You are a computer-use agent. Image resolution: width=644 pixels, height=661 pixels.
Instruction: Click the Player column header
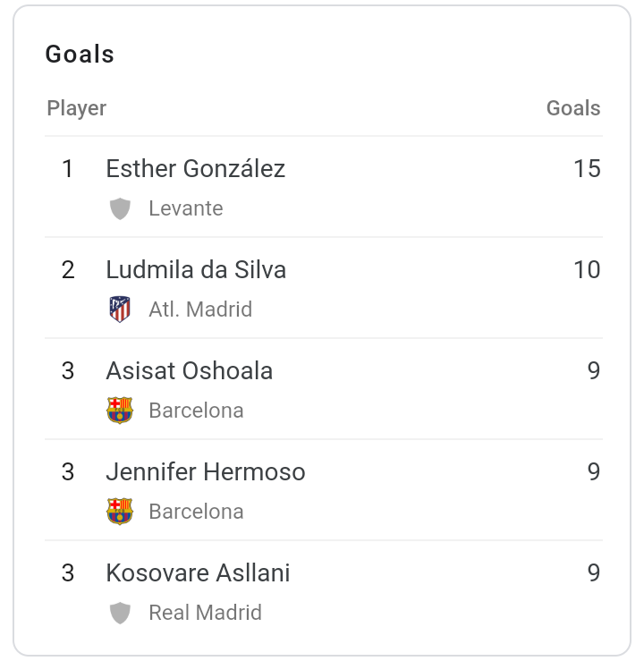click(77, 109)
